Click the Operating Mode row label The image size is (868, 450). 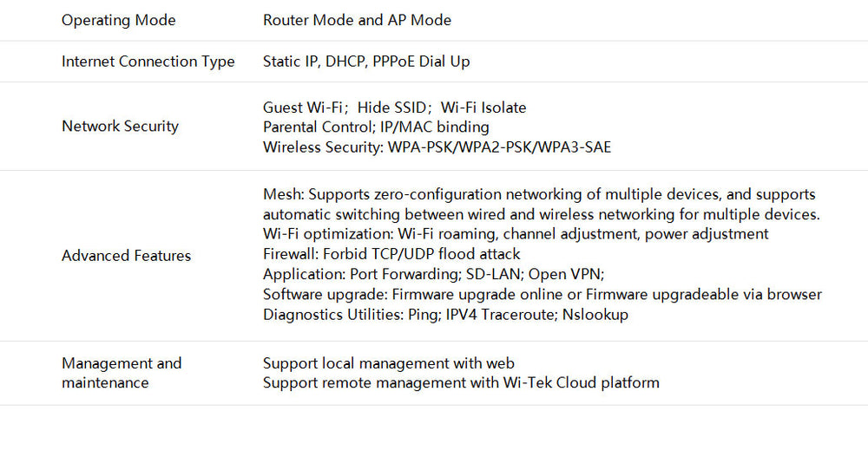pyautogui.click(x=118, y=20)
